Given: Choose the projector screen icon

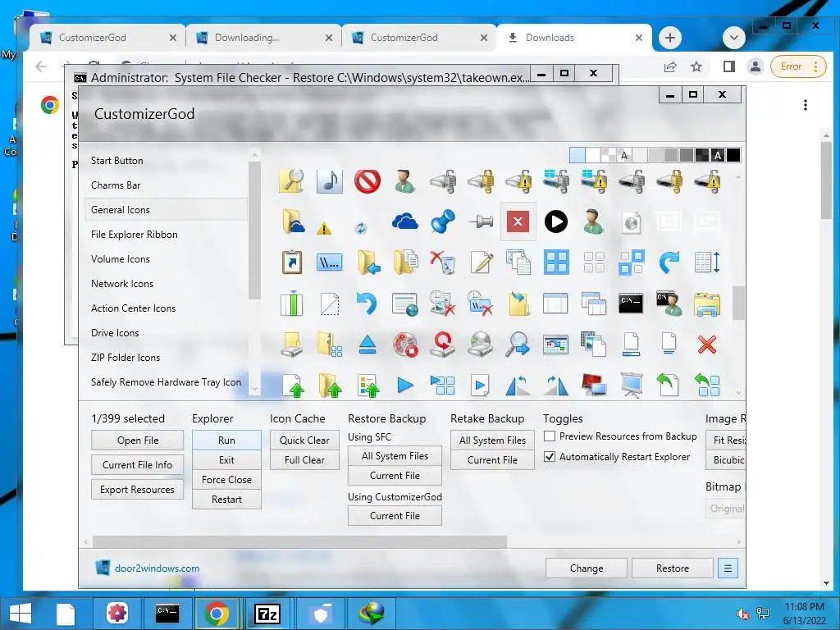Looking at the screenshot, I should tap(631, 386).
